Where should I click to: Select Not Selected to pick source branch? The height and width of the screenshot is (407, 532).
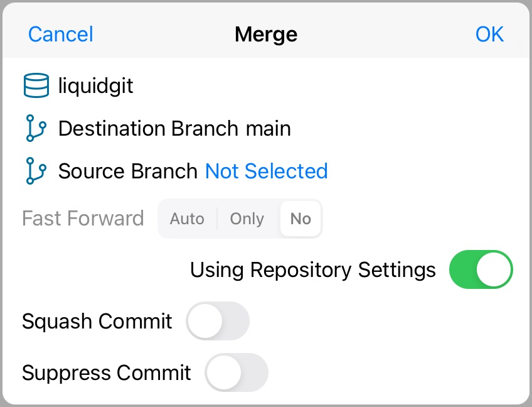coord(266,171)
